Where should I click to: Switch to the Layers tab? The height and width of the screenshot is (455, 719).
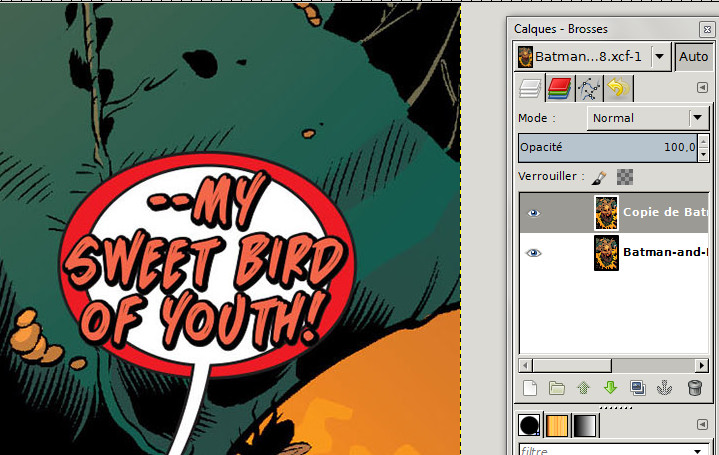pyautogui.click(x=530, y=88)
